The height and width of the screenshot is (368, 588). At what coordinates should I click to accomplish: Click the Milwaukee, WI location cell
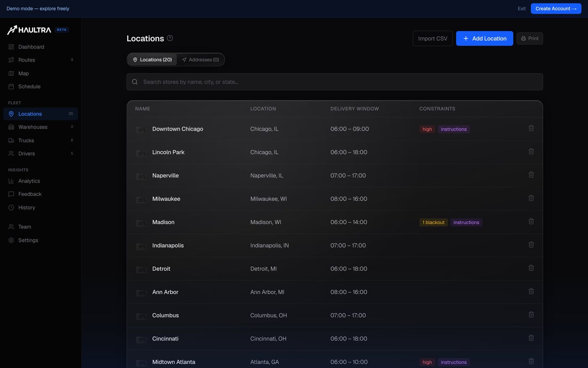pos(268,199)
